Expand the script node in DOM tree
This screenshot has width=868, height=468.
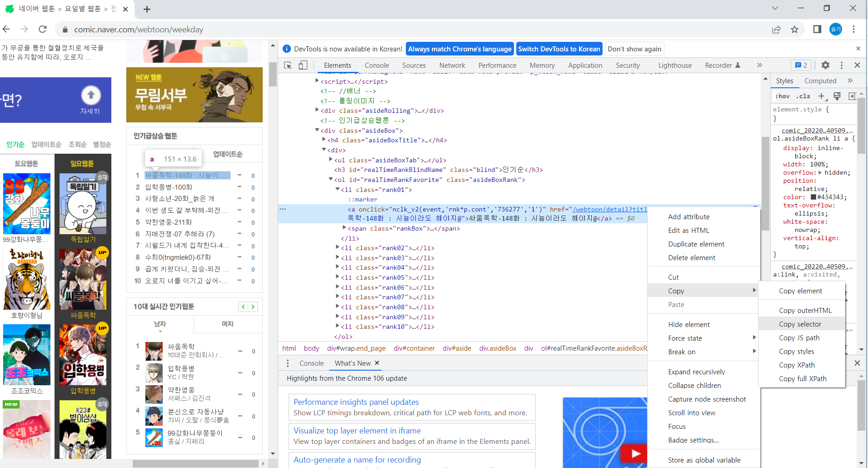pyautogui.click(x=317, y=81)
